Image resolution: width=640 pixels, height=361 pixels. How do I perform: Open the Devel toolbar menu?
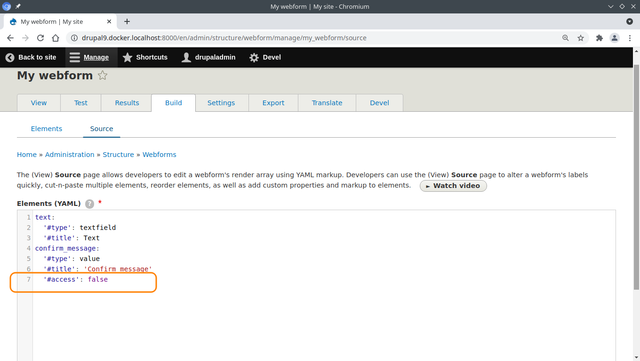pos(265,58)
